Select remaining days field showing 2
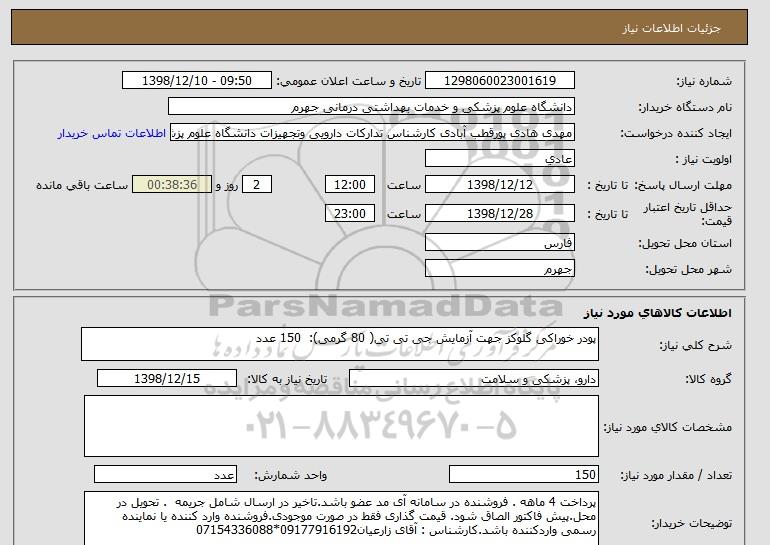The image size is (770, 545). pos(256,185)
